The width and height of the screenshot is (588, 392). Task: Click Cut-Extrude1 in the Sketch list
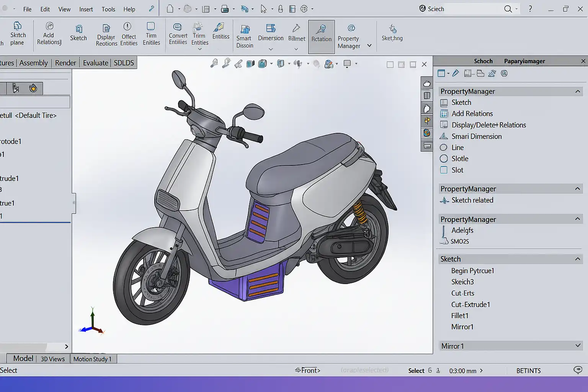[470, 304]
